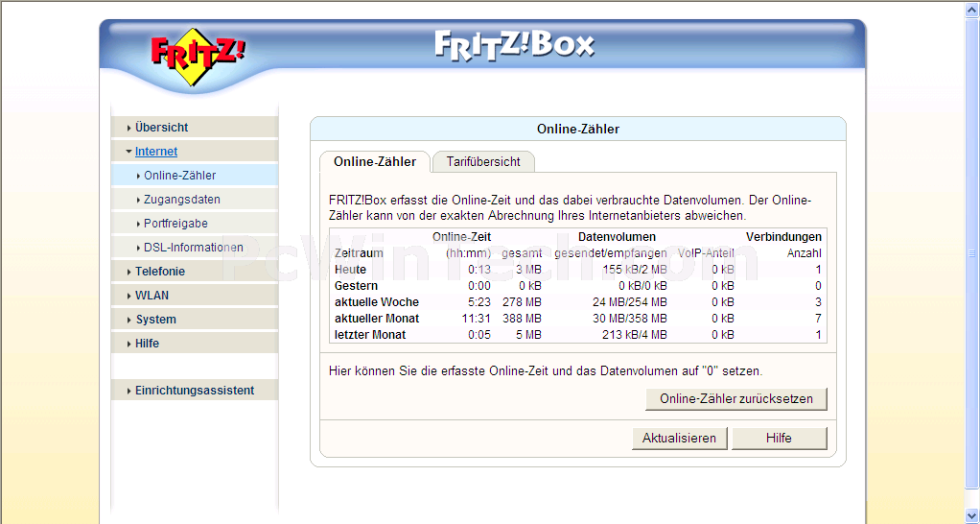
Task: Switch to the Online-Zähler tab
Action: (375, 162)
